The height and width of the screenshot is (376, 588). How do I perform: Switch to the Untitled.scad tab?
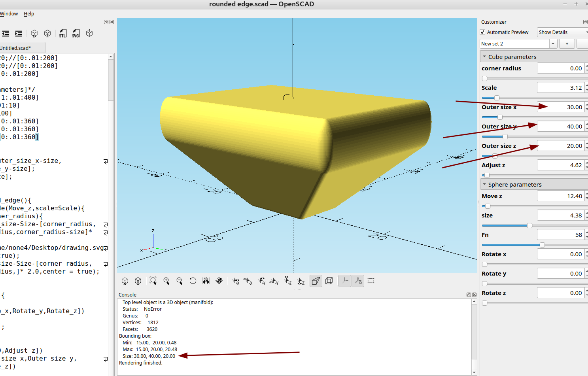point(16,48)
